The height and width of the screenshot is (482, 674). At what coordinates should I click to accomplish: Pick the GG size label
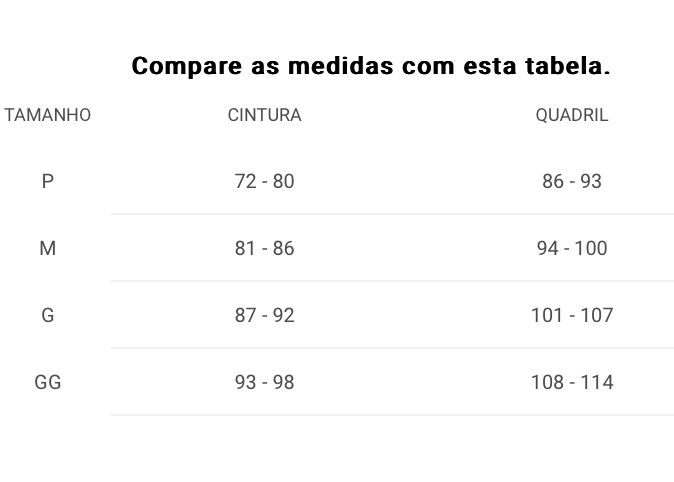(48, 382)
